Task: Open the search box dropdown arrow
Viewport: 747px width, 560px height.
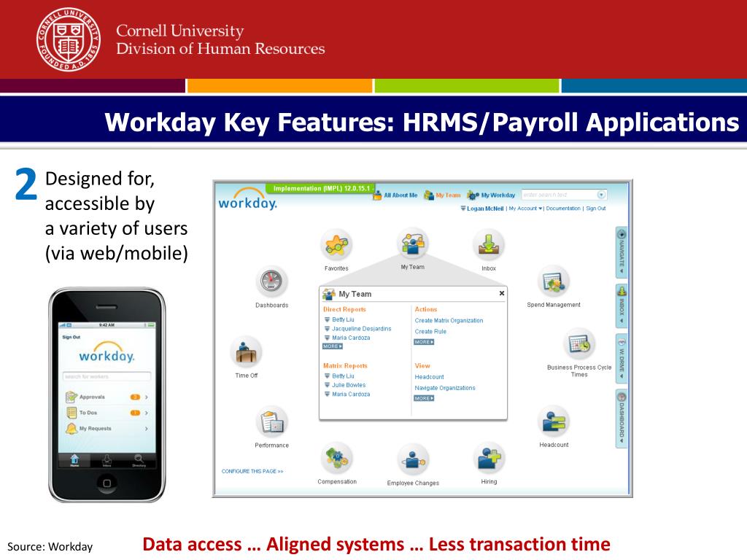Action: click(601, 195)
